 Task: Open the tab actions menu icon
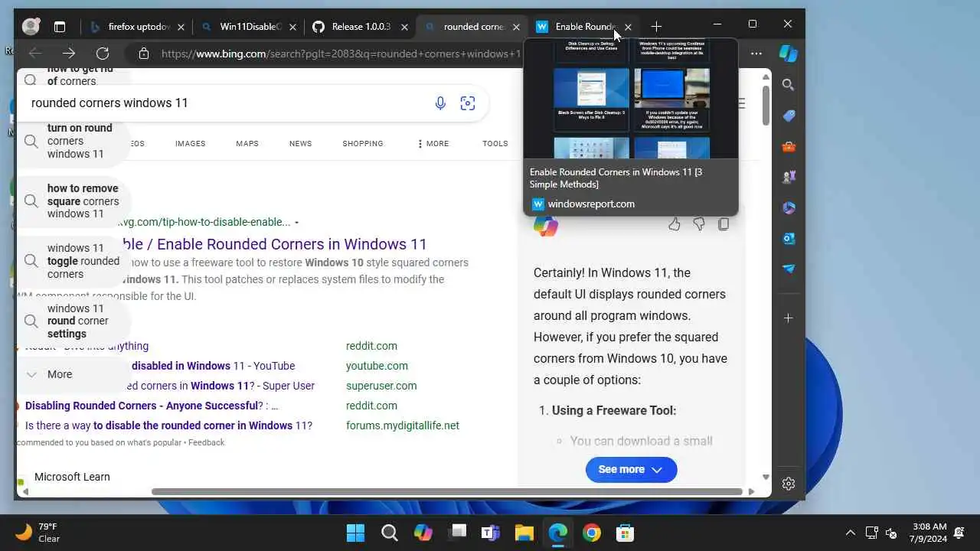[x=60, y=27]
